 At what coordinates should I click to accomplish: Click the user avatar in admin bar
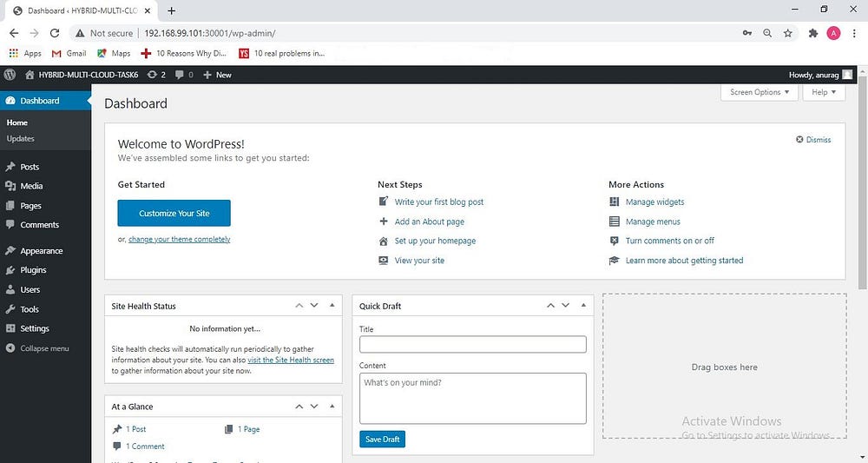(x=847, y=75)
